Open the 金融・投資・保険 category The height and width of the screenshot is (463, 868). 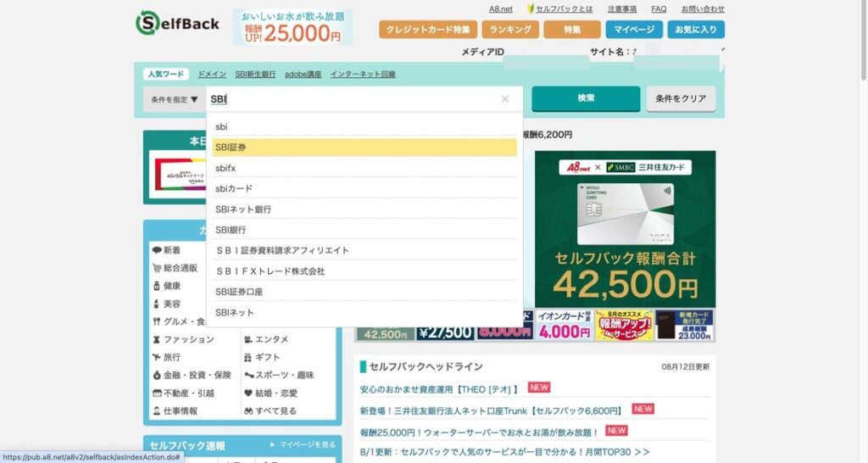pyautogui.click(x=192, y=375)
